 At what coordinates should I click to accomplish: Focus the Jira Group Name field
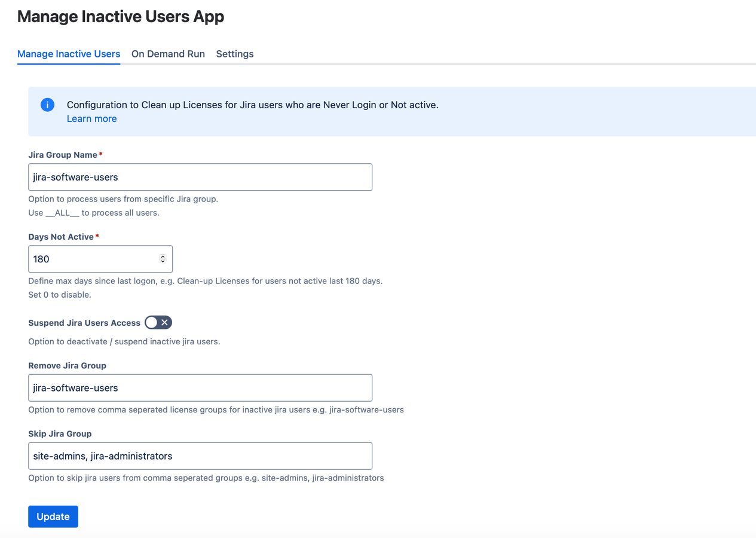click(x=200, y=177)
